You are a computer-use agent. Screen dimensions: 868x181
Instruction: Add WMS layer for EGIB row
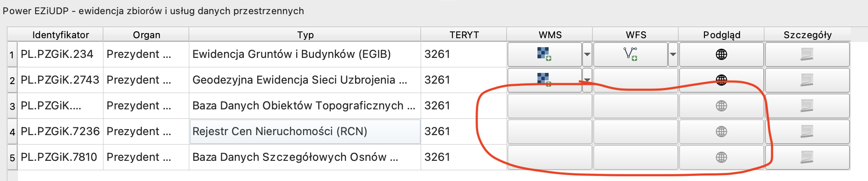tap(544, 54)
